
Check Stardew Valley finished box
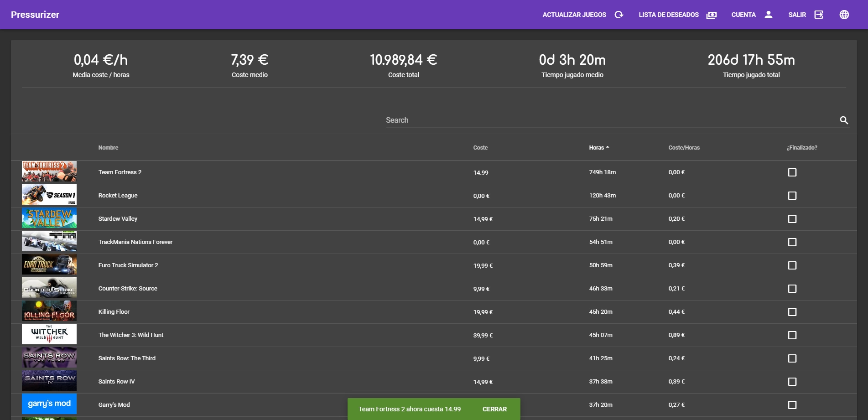click(792, 219)
